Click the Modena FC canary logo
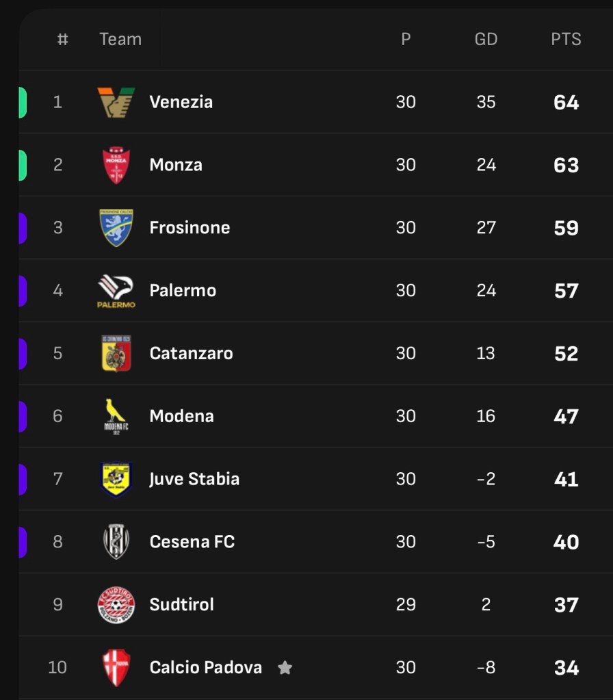Viewport: 613px width, 700px height. (116, 416)
